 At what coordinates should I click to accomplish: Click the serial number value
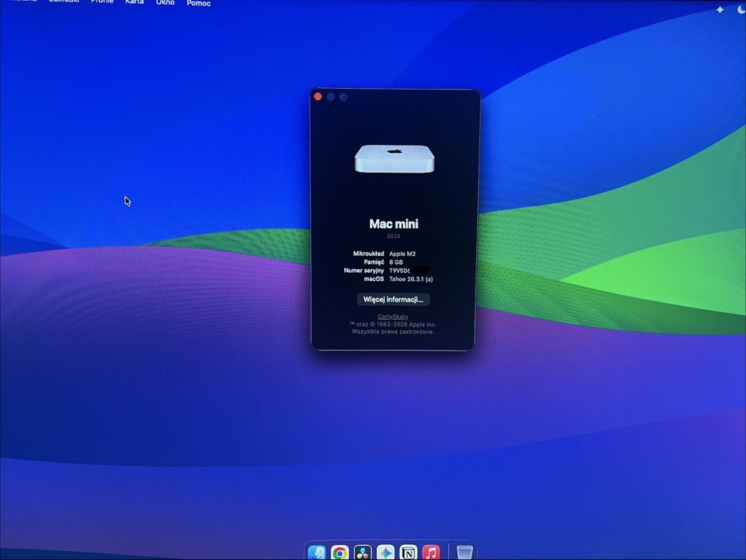pyautogui.click(x=409, y=270)
